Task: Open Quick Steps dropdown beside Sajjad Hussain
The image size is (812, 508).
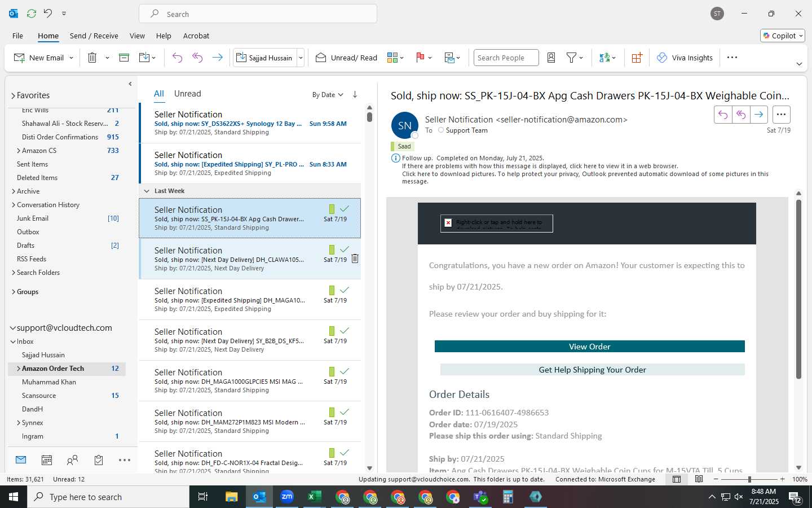Action: 301,58
